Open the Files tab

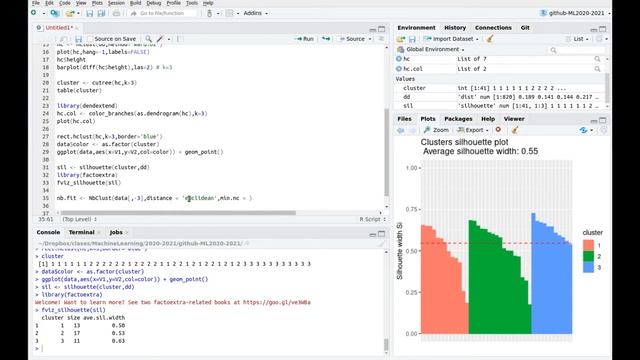[404, 119]
